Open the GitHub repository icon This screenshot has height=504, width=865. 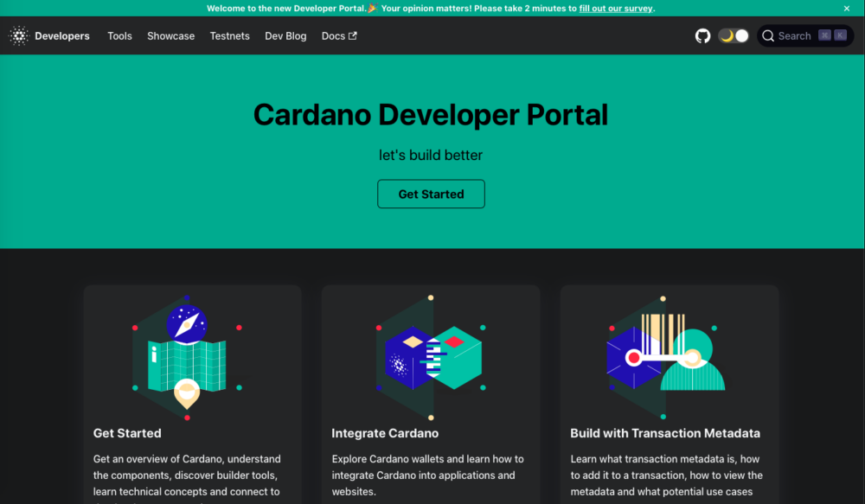(702, 35)
